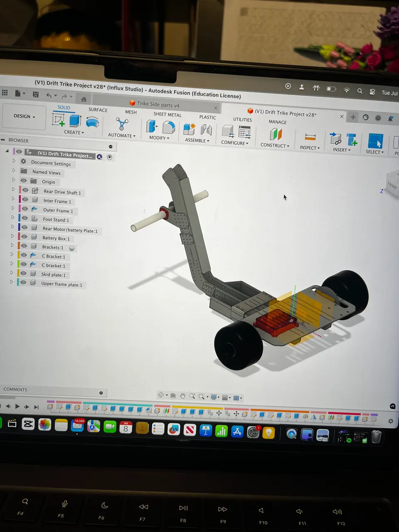Hide the Outer Frame:1 component

pos(25,209)
